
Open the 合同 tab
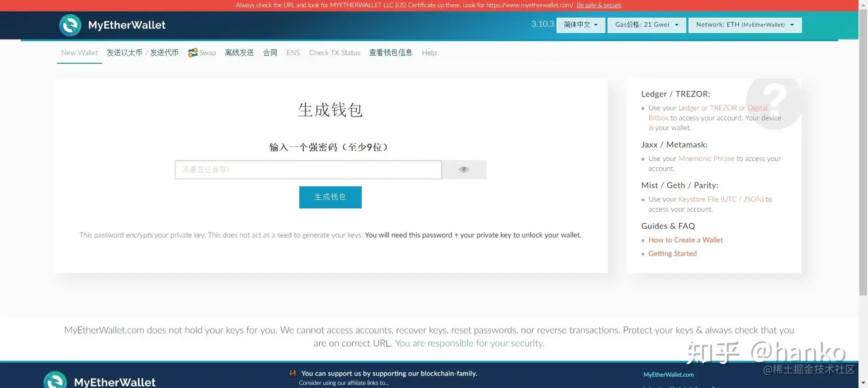click(270, 53)
